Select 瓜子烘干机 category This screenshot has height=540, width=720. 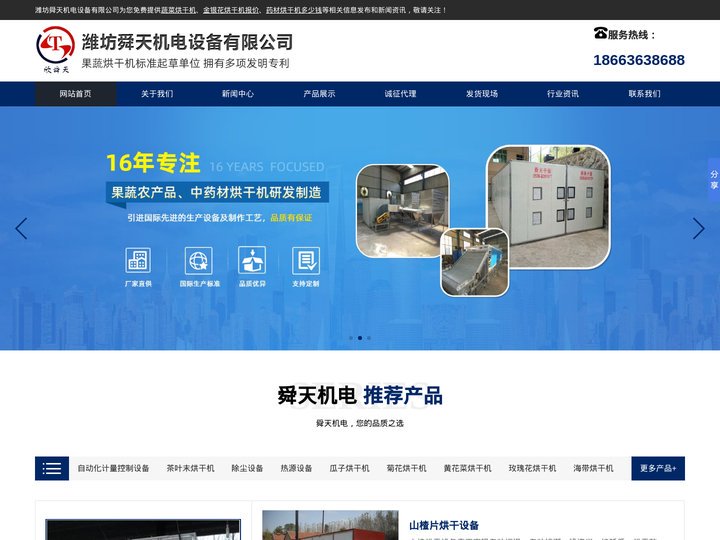tap(349, 468)
